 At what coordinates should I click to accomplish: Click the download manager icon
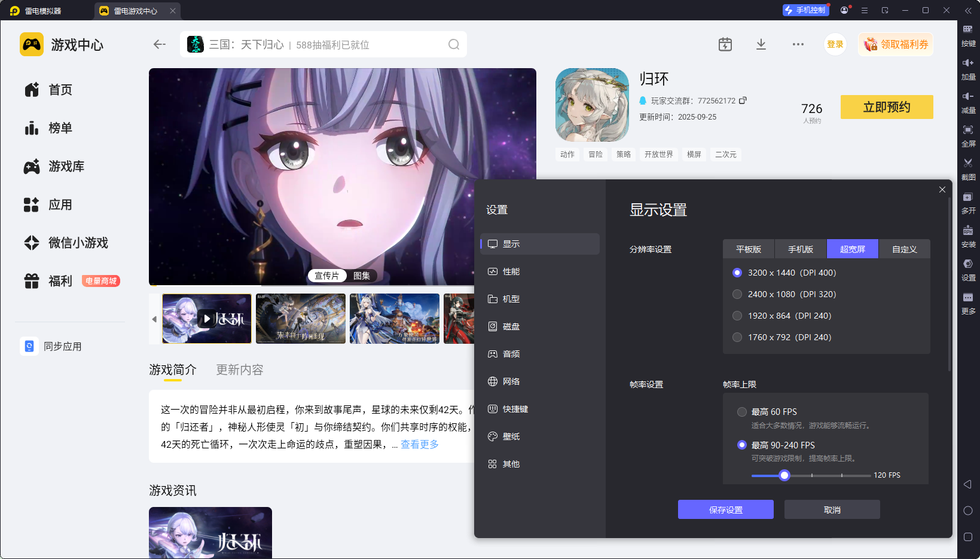click(761, 44)
